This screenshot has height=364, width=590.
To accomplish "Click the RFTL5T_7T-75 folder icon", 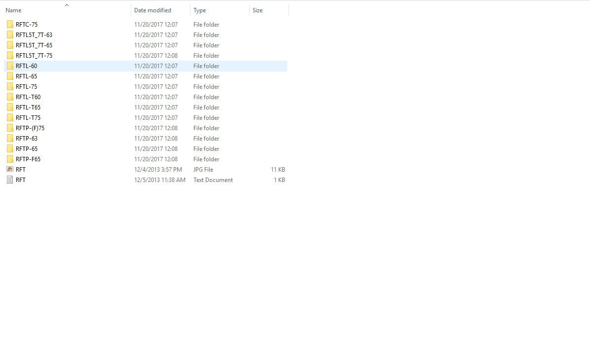I will pos(10,56).
